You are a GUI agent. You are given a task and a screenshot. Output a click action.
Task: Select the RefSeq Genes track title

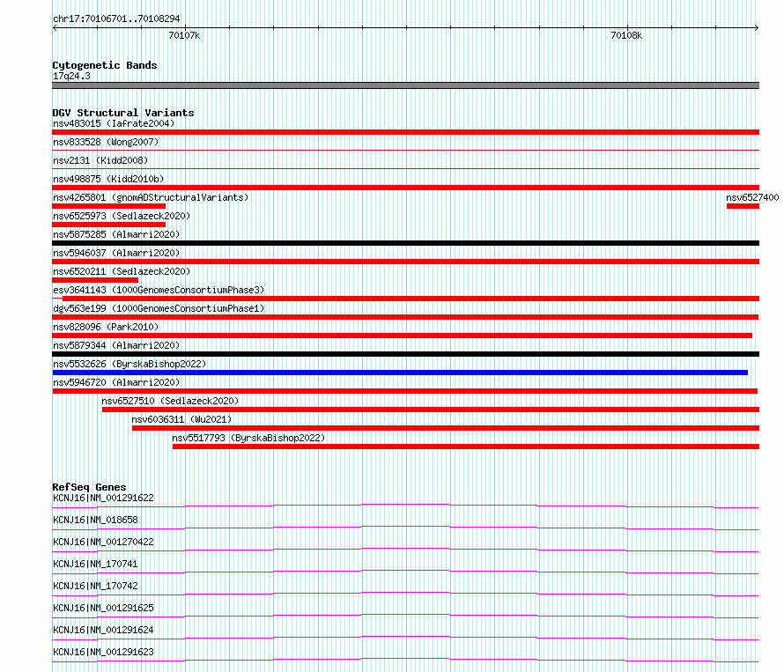(x=89, y=487)
